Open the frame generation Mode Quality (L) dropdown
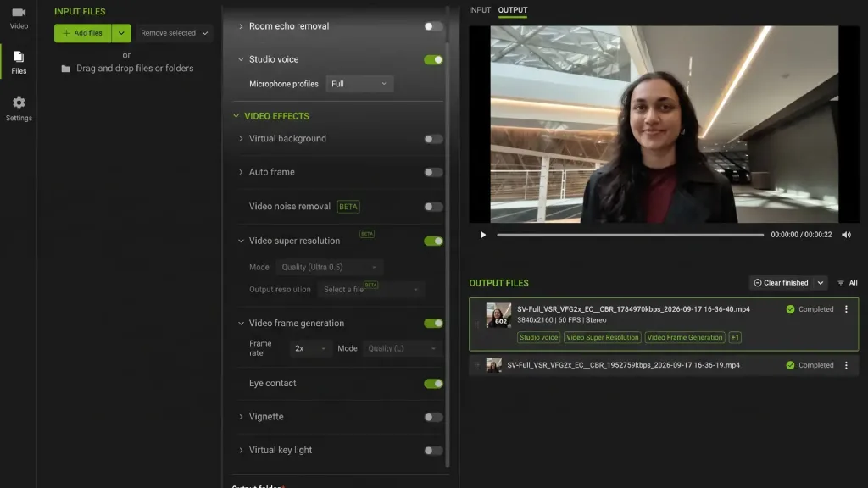The width and height of the screenshot is (868, 488). pyautogui.click(x=402, y=348)
